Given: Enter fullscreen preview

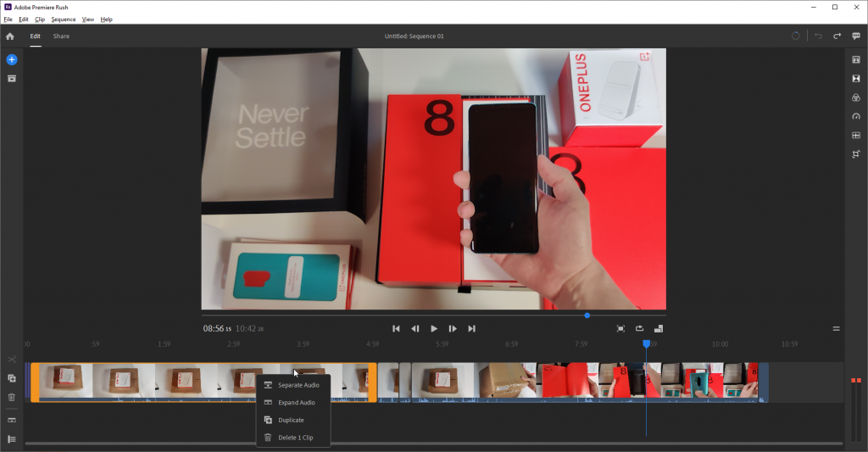Looking at the screenshot, I should 620,328.
